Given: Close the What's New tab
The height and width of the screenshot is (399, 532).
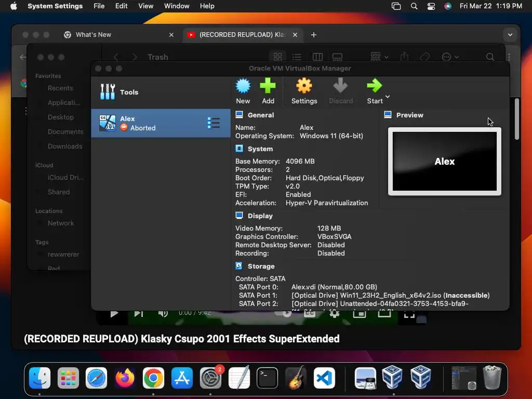Looking at the screenshot, I should 171,35.
